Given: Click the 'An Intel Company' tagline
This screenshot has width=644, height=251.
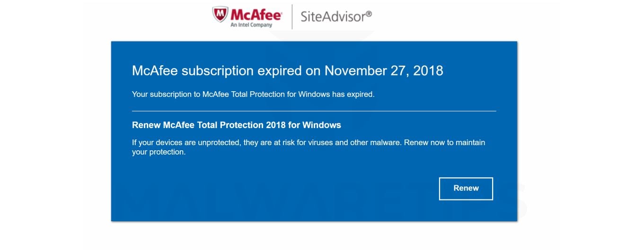Looking at the screenshot, I should pos(251,25).
